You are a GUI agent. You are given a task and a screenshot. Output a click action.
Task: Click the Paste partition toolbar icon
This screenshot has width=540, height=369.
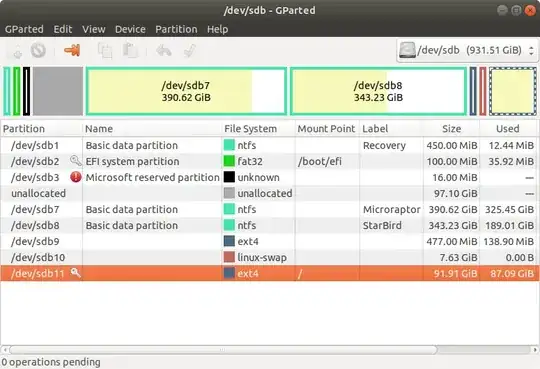tap(131, 51)
